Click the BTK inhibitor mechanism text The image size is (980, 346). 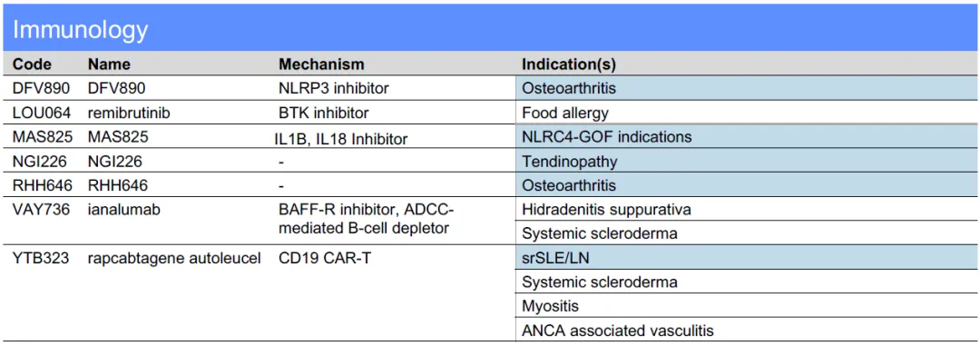point(324,113)
